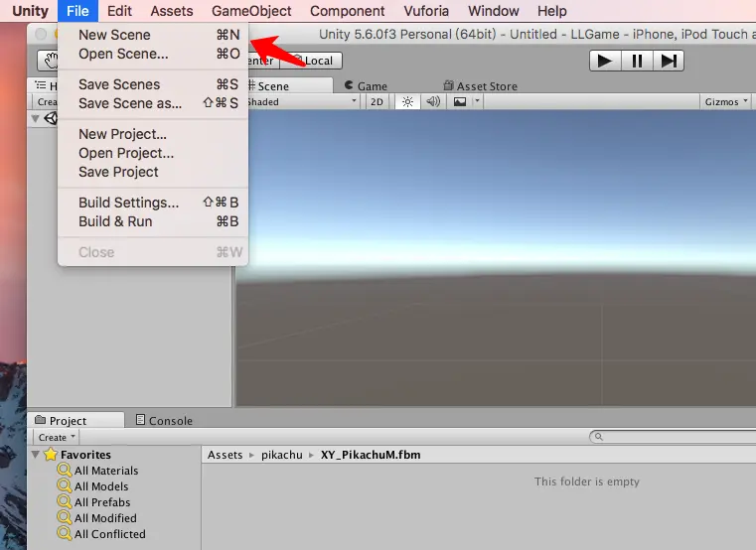Click the Pause button
Screen dimensions: 756x550
click(x=637, y=61)
